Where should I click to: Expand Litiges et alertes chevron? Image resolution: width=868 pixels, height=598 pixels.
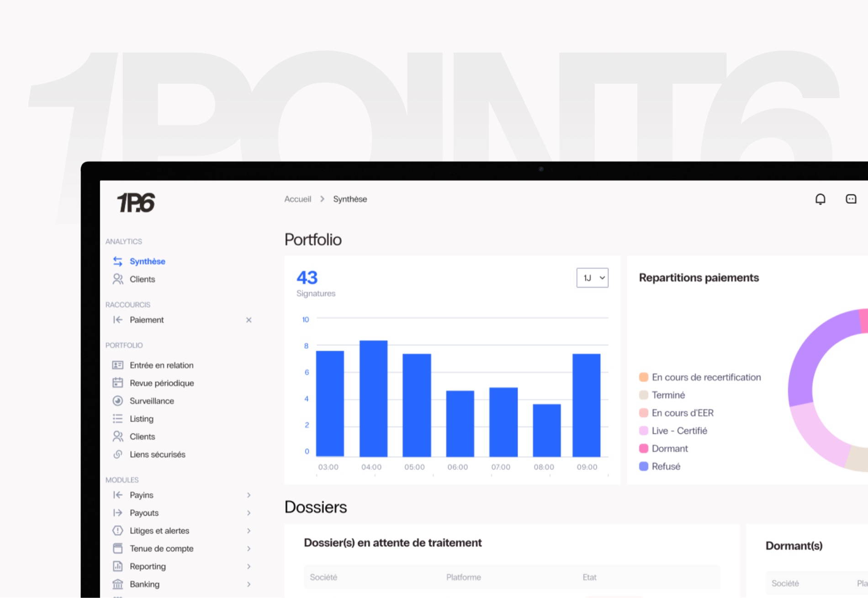click(x=249, y=531)
